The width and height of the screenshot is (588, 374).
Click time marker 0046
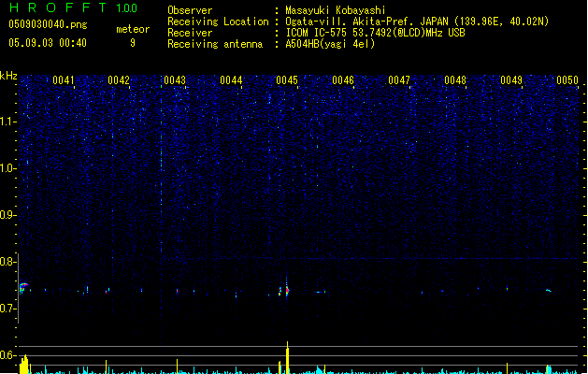(x=343, y=80)
